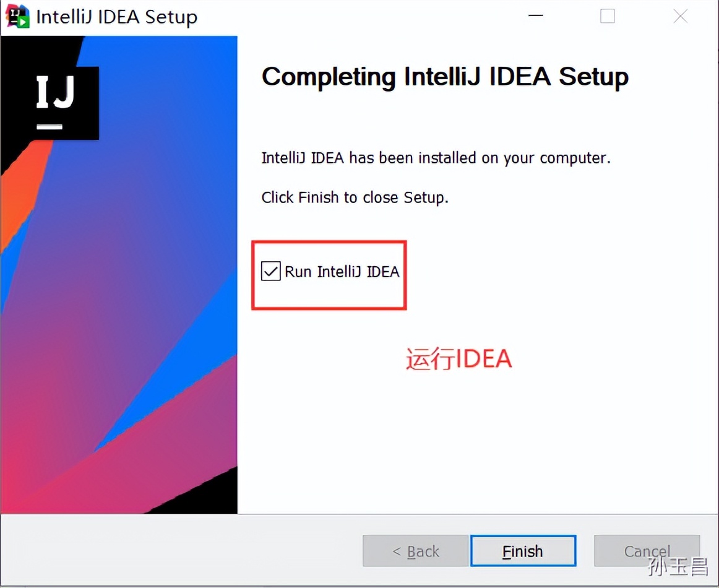Click the IntelliJ IDEA Setup title text
719x588 pixels.
pos(117,17)
